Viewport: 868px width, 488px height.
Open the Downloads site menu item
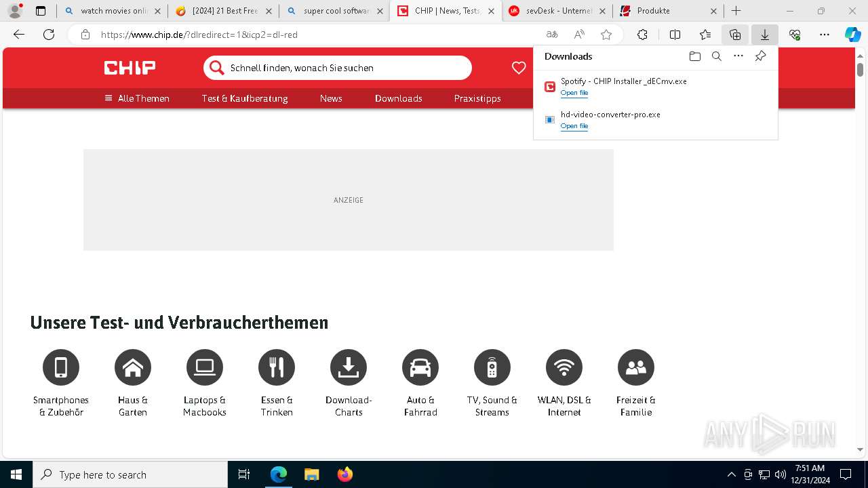point(399,98)
